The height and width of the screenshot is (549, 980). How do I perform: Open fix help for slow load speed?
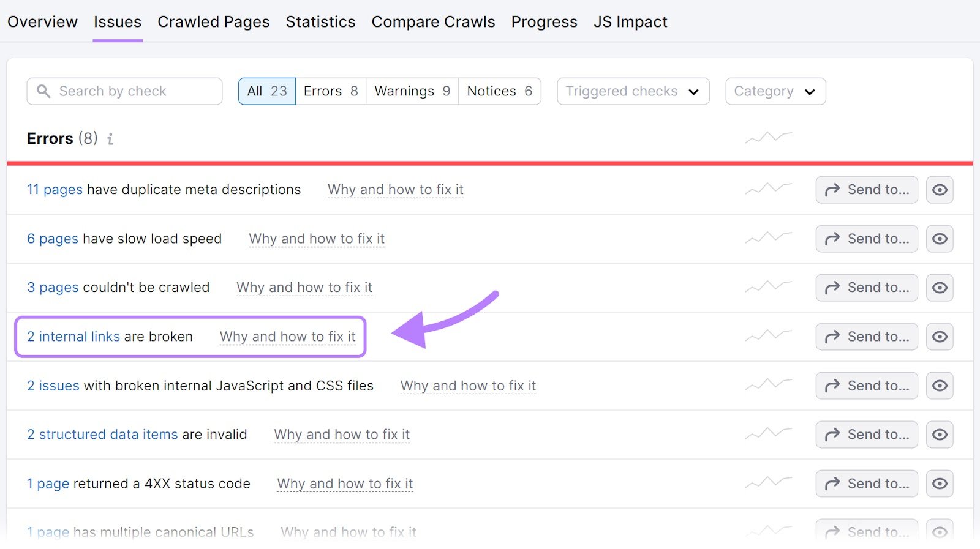coord(317,239)
